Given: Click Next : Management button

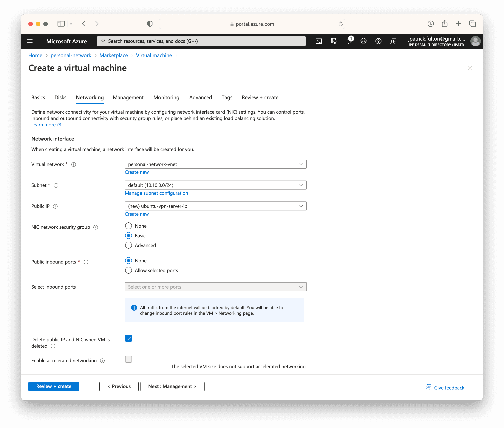Looking at the screenshot, I should click(x=172, y=386).
